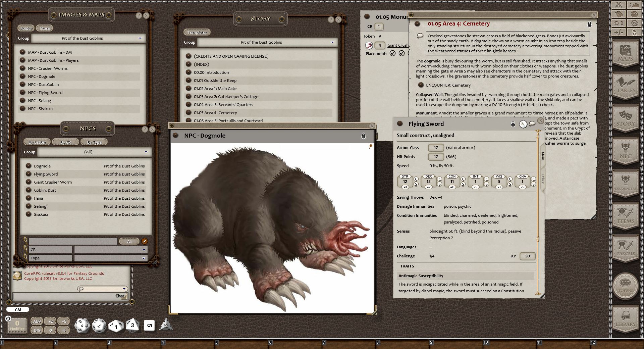
Task: Enable the ADV advantage toggle
Action: (37, 321)
